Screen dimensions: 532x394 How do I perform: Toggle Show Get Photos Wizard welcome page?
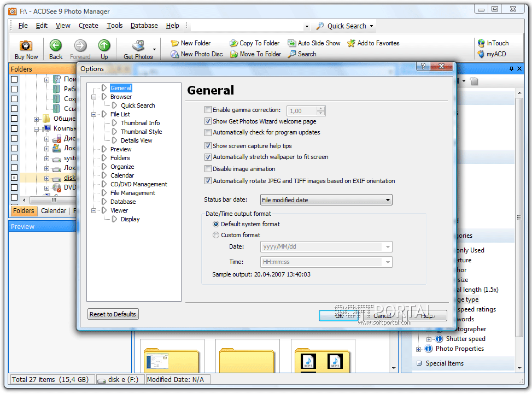click(x=208, y=121)
